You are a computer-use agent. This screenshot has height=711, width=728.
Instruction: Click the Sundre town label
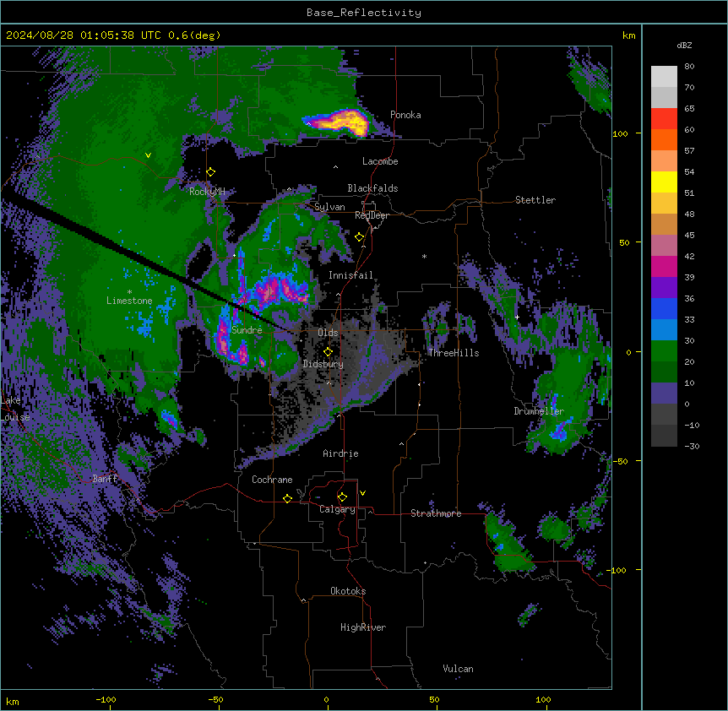[x=247, y=330]
